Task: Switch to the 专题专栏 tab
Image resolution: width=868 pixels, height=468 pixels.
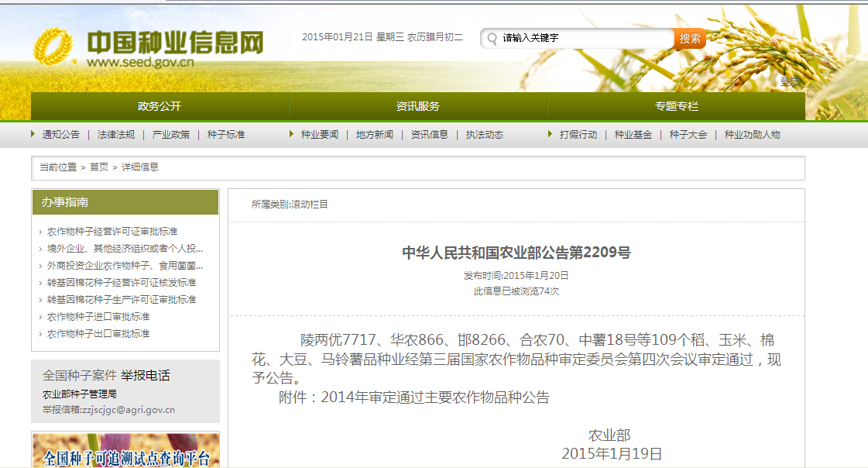Action: point(676,106)
